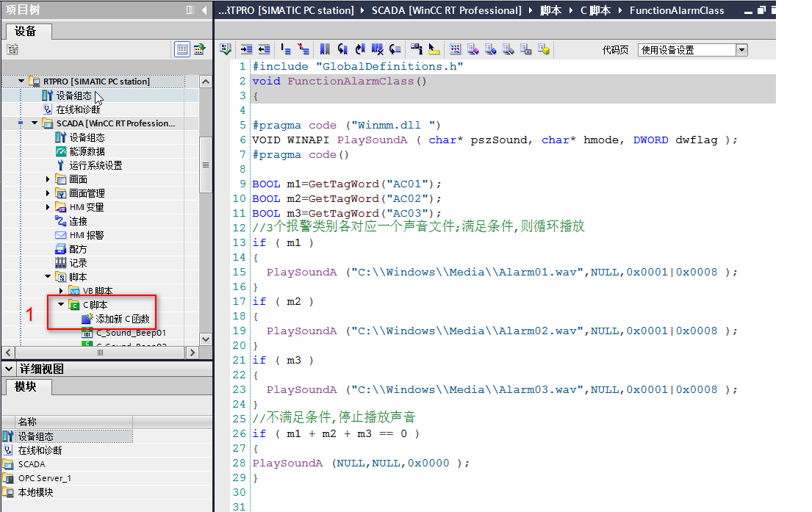This screenshot has width=812, height=512.
Task: Click SCADA [WinCC RT Professional] breadcrumb
Action: point(446,10)
